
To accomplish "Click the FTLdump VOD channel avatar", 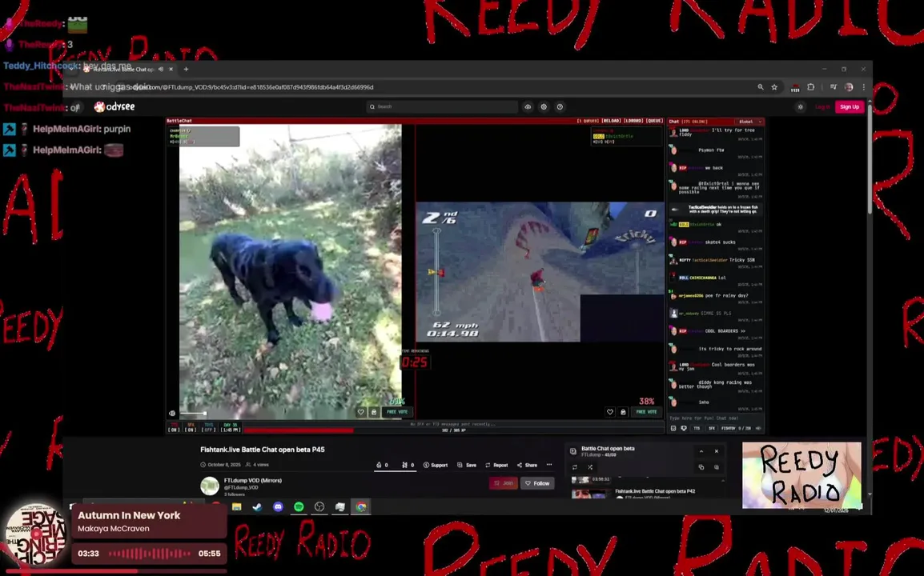I will click(x=210, y=486).
